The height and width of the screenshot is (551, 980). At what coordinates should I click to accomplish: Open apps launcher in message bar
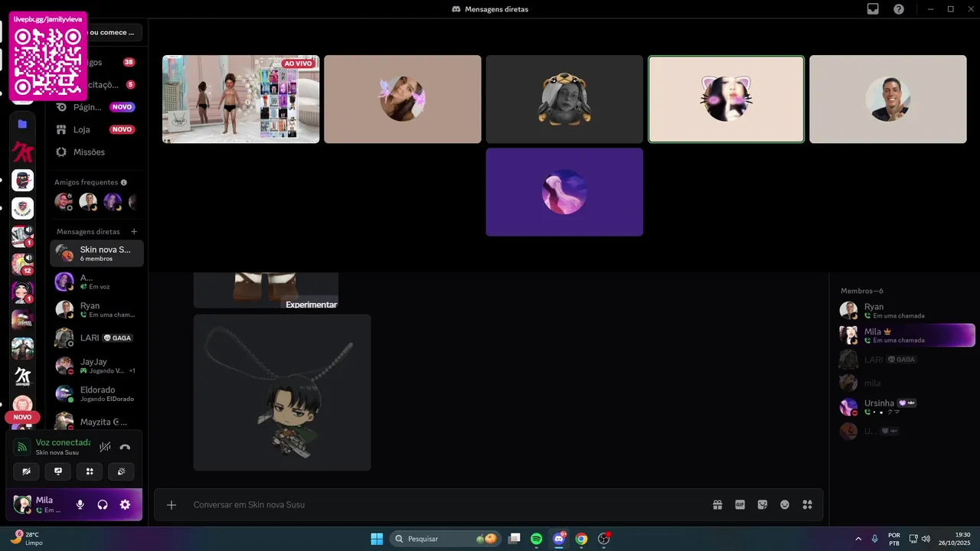pos(807,505)
